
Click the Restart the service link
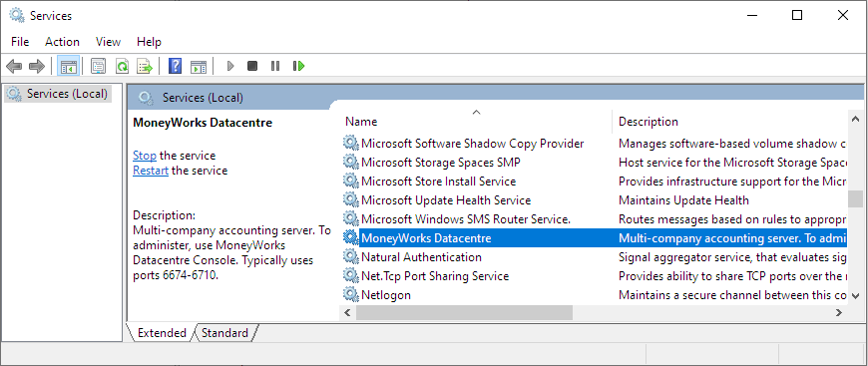point(151,171)
